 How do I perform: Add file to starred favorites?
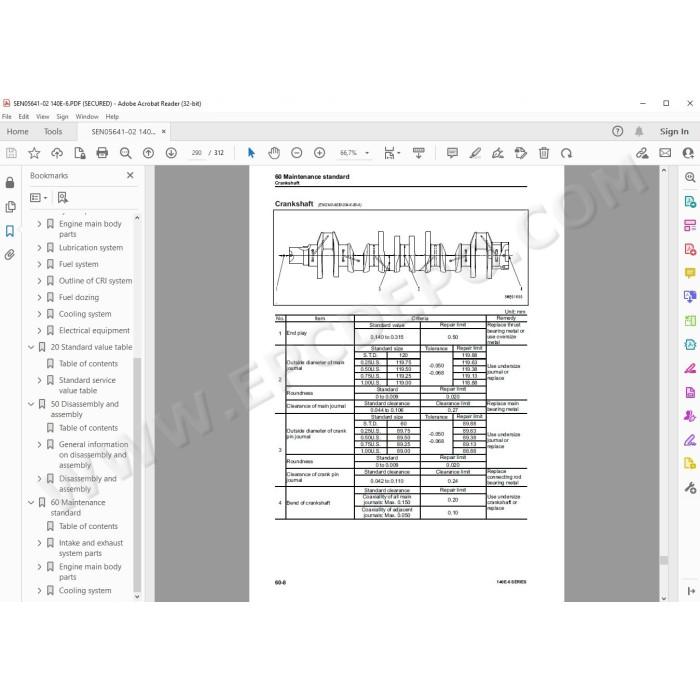tap(34, 153)
